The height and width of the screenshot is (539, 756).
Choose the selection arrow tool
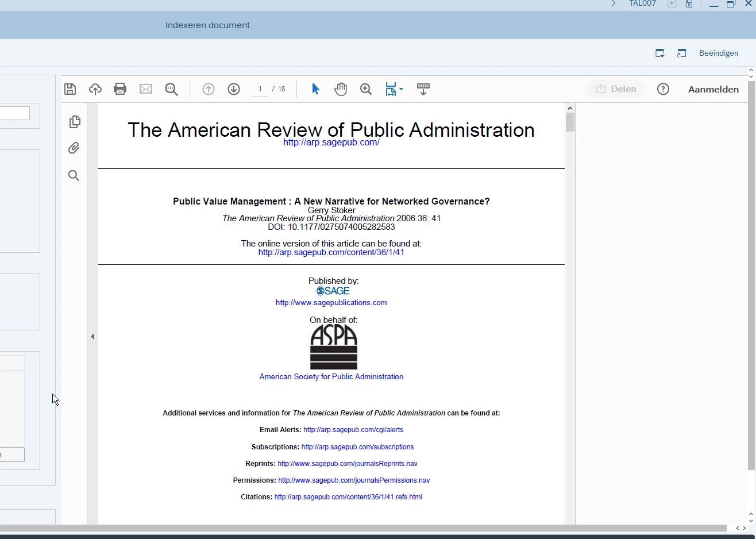[x=315, y=89]
